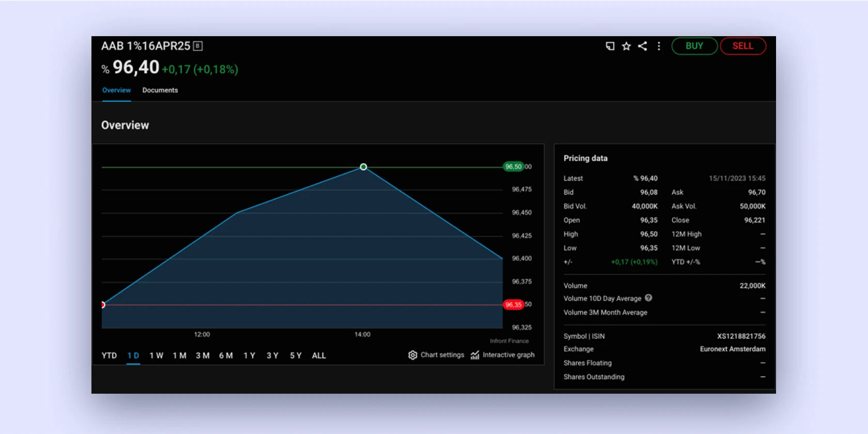Click the bond title AAB 1%16APR25

(x=146, y=46)
